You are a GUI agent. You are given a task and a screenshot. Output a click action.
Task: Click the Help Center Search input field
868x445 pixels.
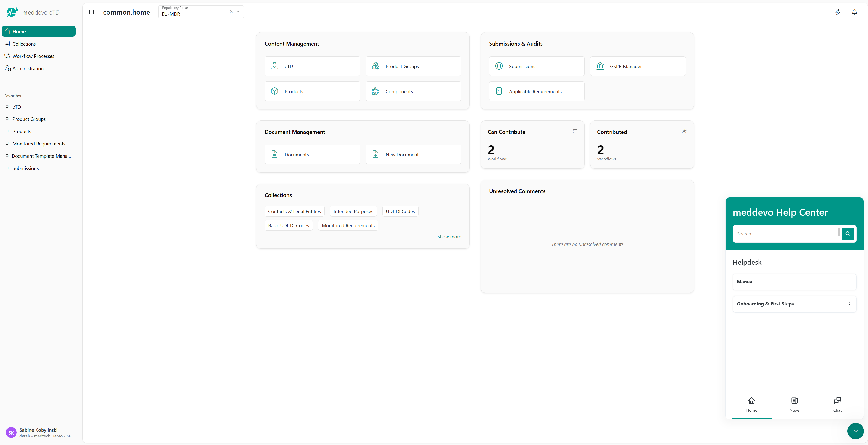(x=785, y=234)
